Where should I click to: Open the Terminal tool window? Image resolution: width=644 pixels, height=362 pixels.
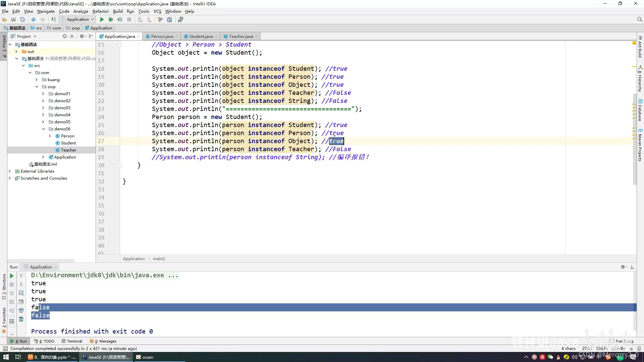[x=72, y=341]
